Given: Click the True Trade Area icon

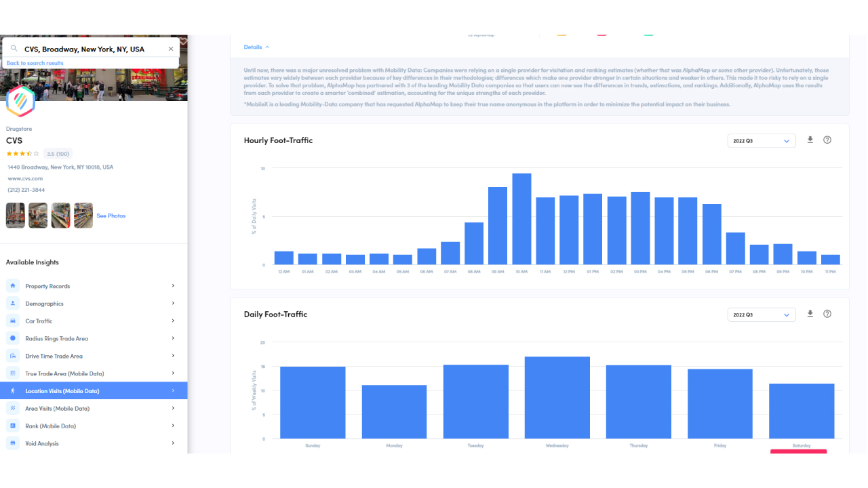Looking at the screenshot, I should (13, 373).
